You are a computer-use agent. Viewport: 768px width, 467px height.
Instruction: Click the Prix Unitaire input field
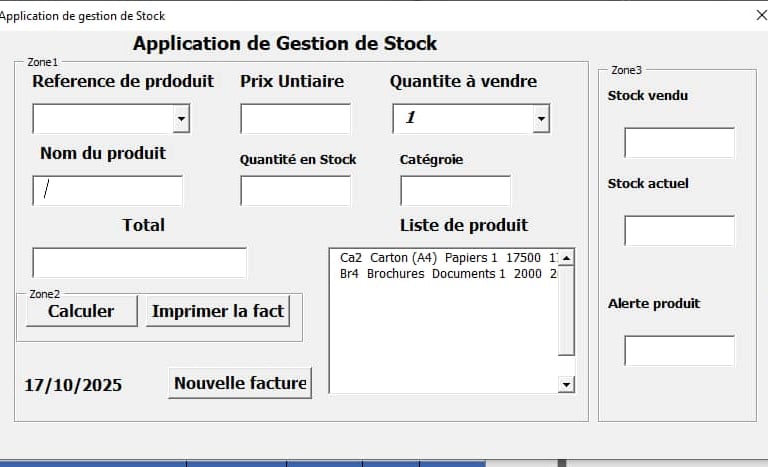click(295, 119)
